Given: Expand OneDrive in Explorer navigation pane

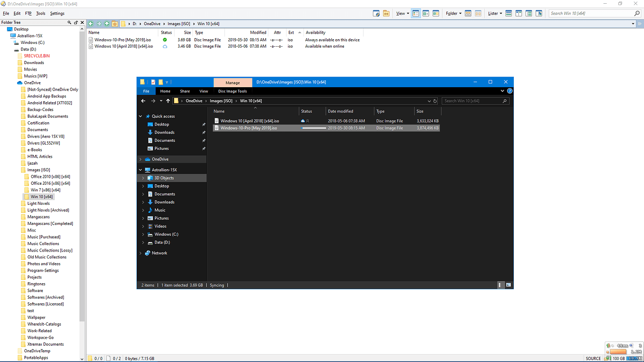Looking at the screenshot, I should click(x=140, y=159).
